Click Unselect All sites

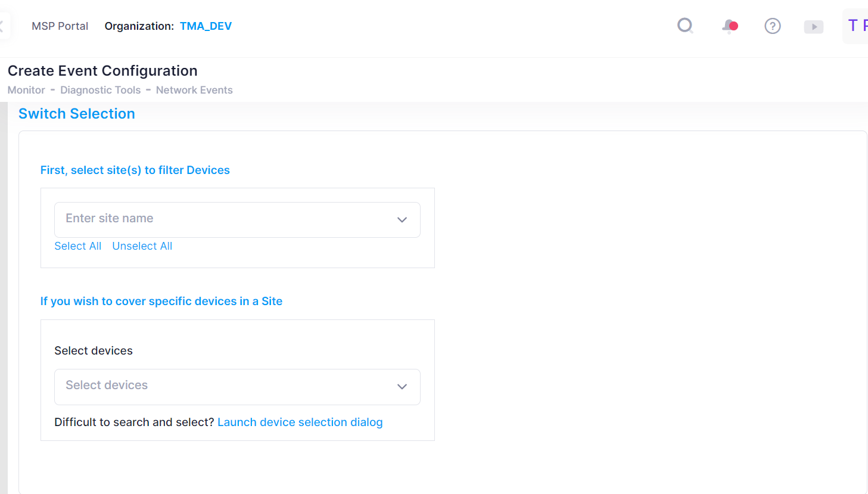coord(142,246)
